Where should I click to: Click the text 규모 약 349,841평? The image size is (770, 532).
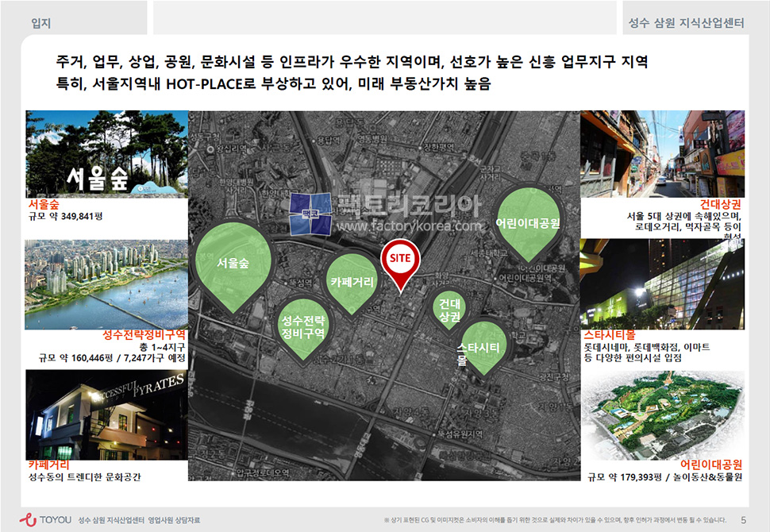[65, 216]
